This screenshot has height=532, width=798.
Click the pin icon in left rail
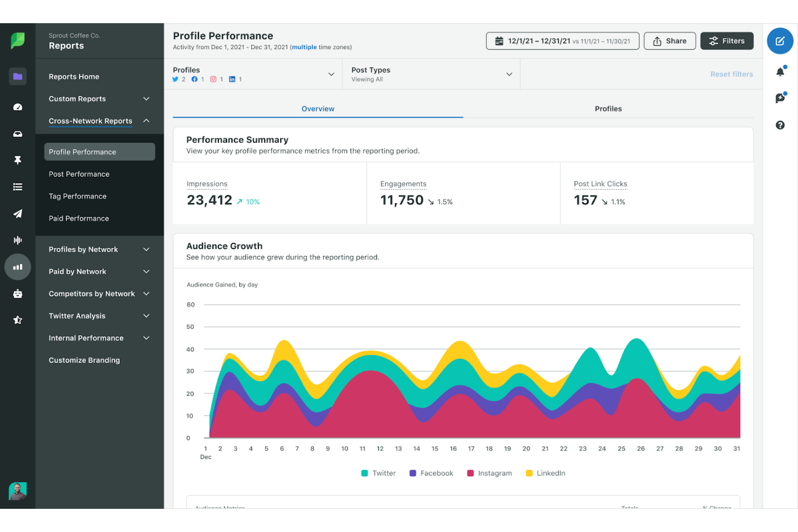(x=18, y=160)
